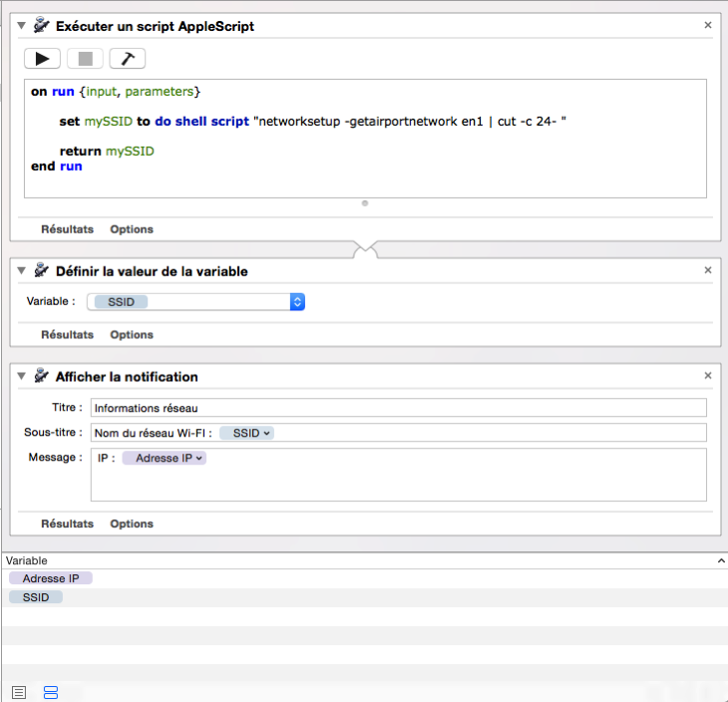Viewport: 728px width, 702px height.
Task: Collapse the Exécuter un script AppleScript action
Action: pos(21,26)
